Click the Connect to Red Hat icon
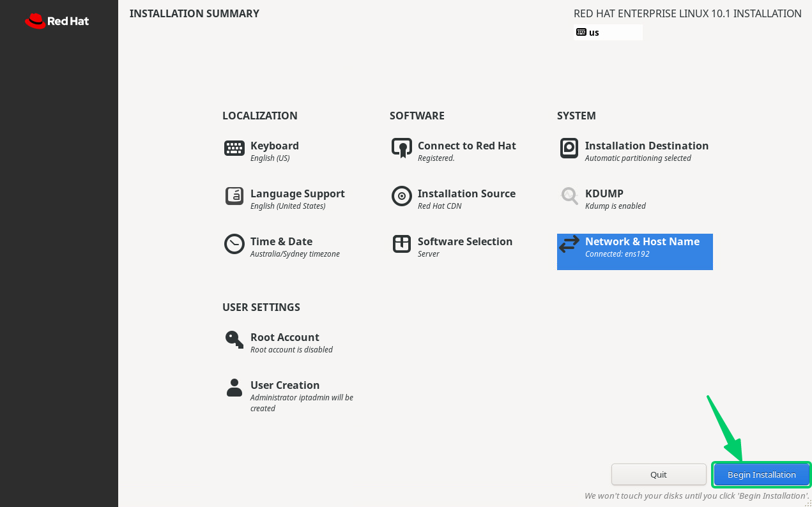812x507 pixels. [x=402, y=148]
